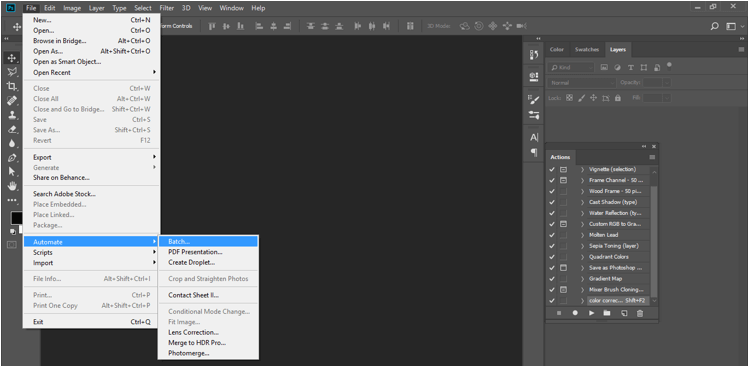Expand the color correction action row
Viewport: 749px width, 368px height.
tap(582, 301)
